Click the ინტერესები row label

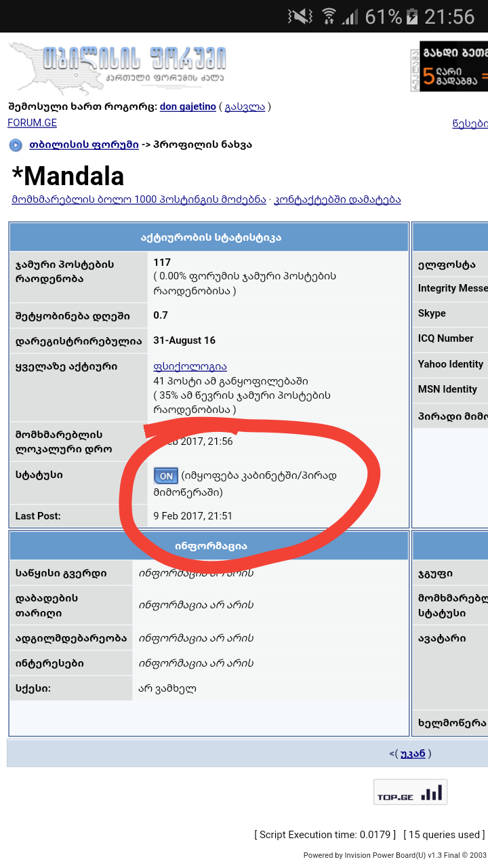point(49,663)
